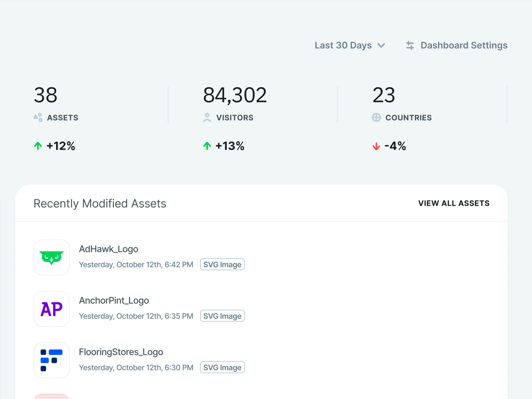This screenshot has width=532, height=399.
Task: Click the Assets shapes icon
Action: click(x=38, y=118)
